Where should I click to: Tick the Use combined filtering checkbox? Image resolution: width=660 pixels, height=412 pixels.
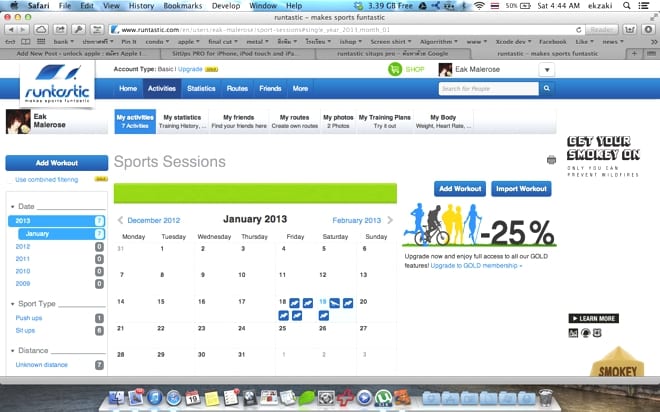pyautogui.click(x=10, y=180)
